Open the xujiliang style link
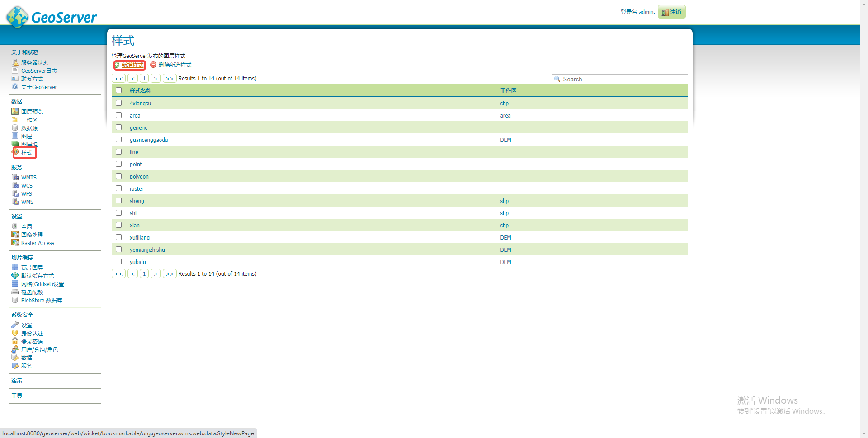 [x=140, y=238]
